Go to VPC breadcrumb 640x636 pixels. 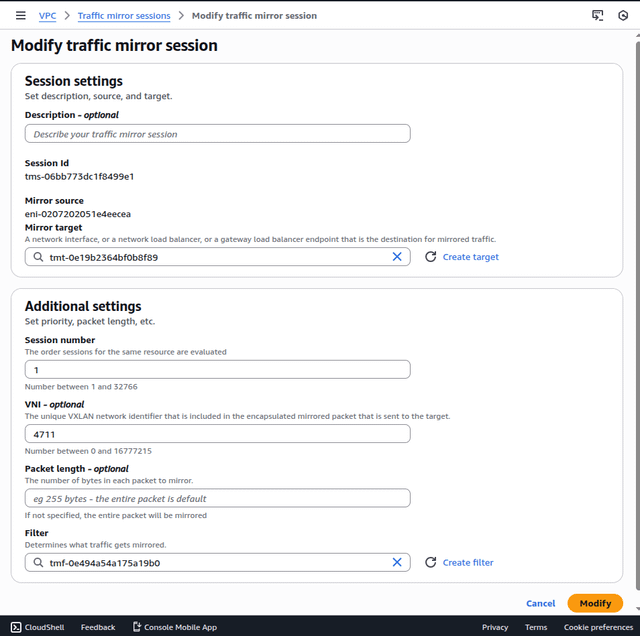(x=47, y=16)
